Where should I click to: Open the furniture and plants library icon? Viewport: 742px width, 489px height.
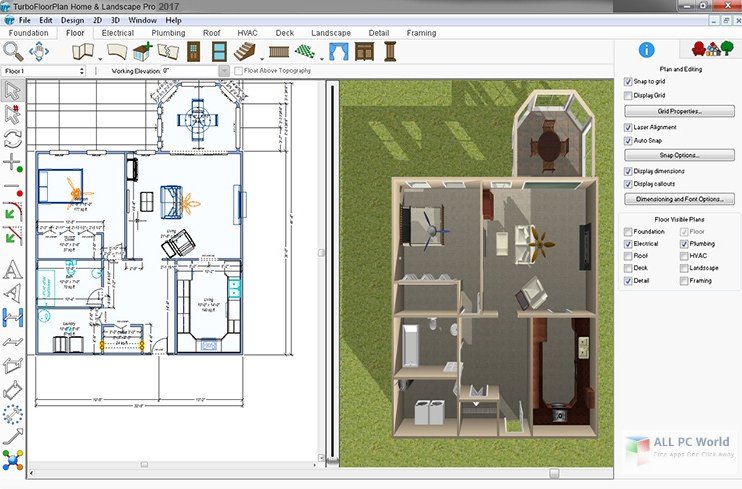(712, 48)
